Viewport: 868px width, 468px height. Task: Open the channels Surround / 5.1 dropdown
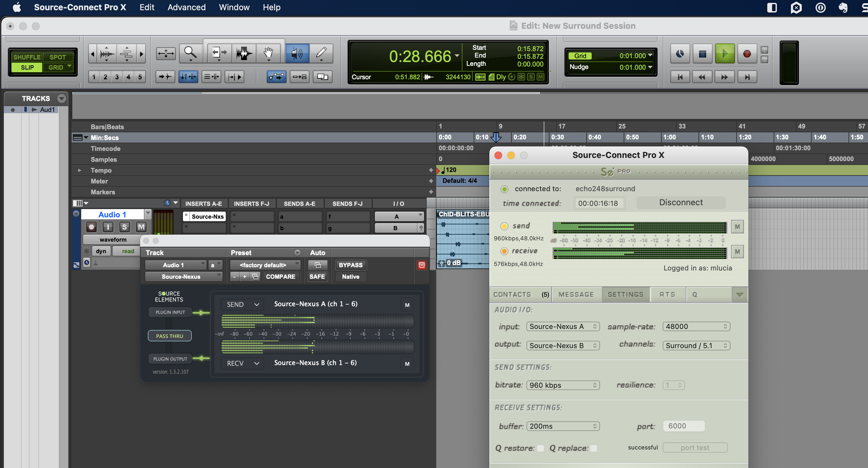[696, 346]
